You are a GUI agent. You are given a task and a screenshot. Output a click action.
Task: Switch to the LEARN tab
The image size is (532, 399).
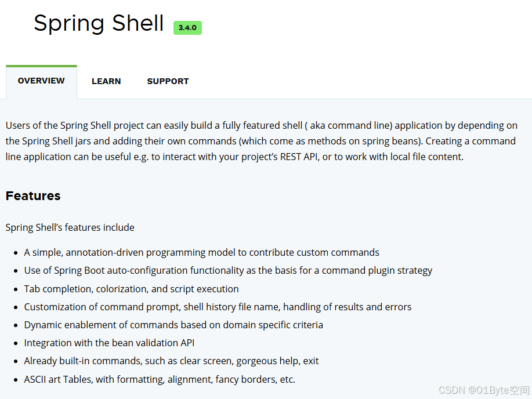pyautogui.click(x=106, y=81)
